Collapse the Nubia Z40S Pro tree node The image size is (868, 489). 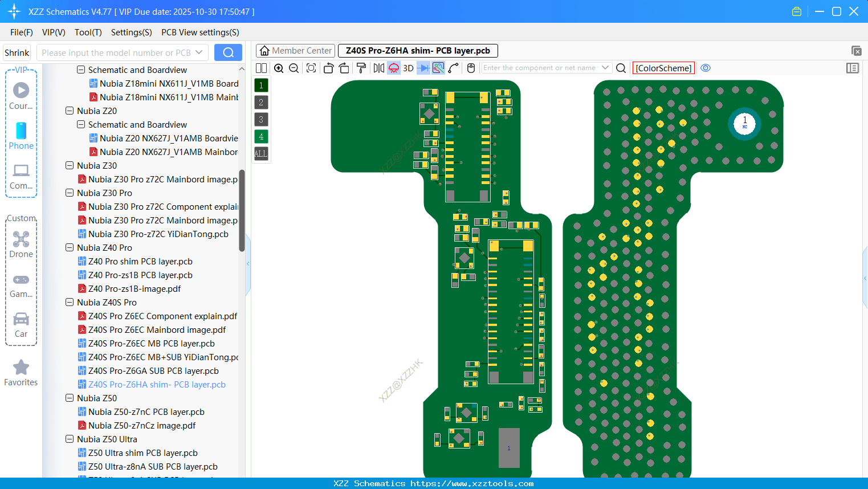(70, 302)
